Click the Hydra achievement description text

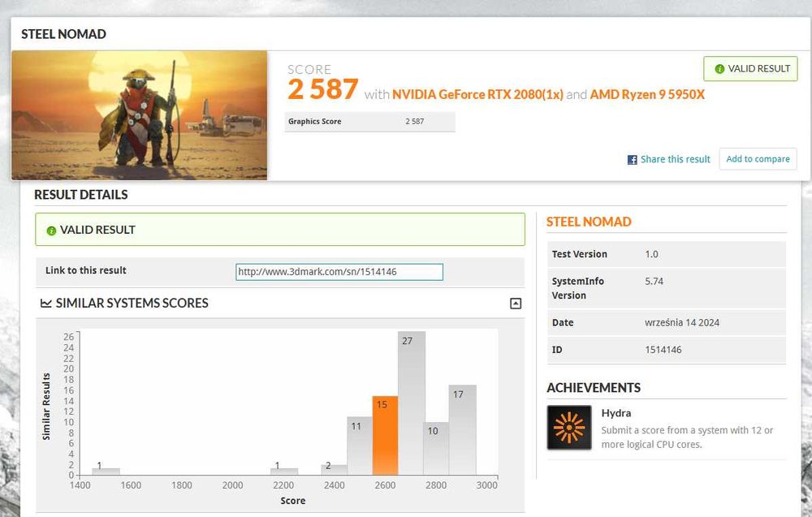(687, 437)
